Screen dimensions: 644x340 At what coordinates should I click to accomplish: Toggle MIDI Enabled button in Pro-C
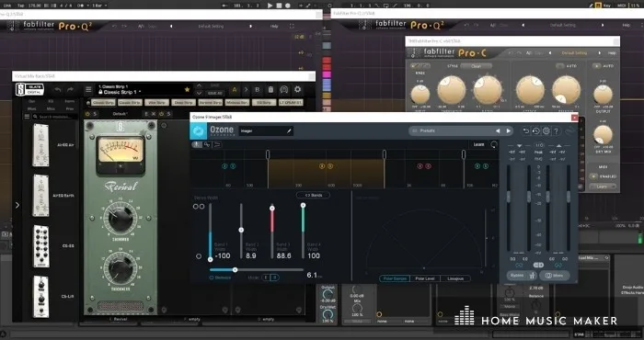pyautogui.click(x=593, y=176)
